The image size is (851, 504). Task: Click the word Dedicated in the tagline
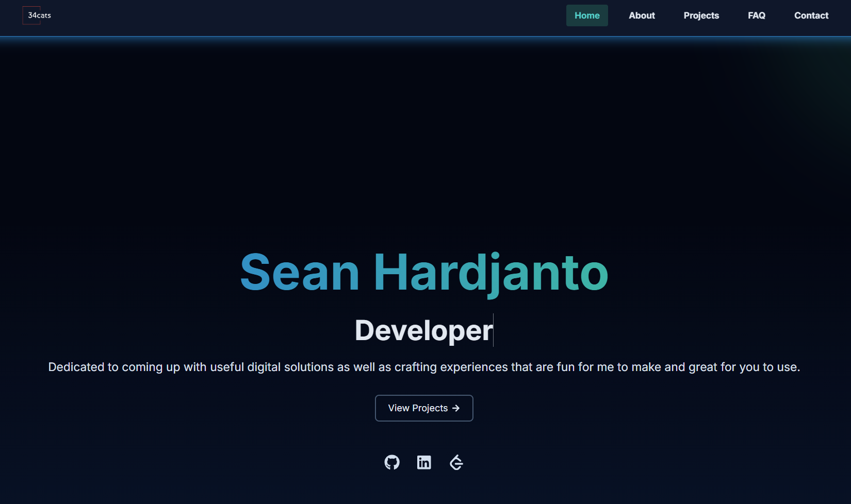pyautogui.click(x=76, y=367)
